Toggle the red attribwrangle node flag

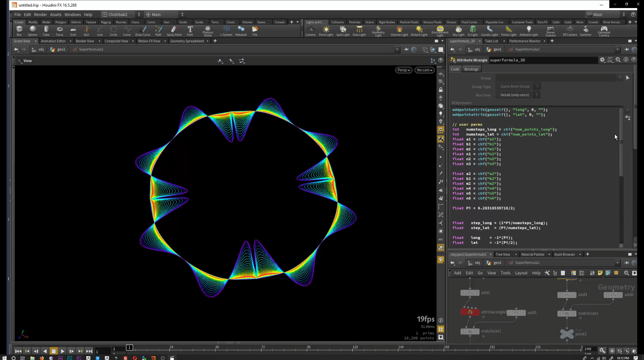(470, 312)
